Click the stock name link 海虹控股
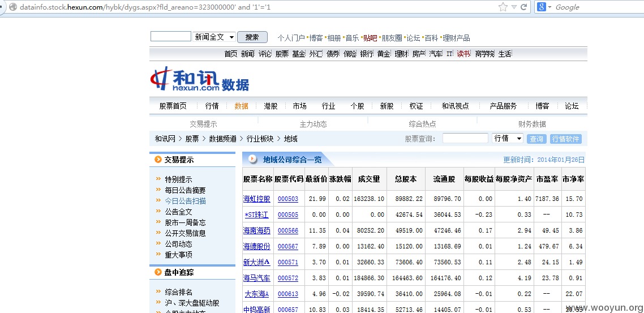Image resolution: width=644 pixels, height=313 pixels. pos(257,199)
